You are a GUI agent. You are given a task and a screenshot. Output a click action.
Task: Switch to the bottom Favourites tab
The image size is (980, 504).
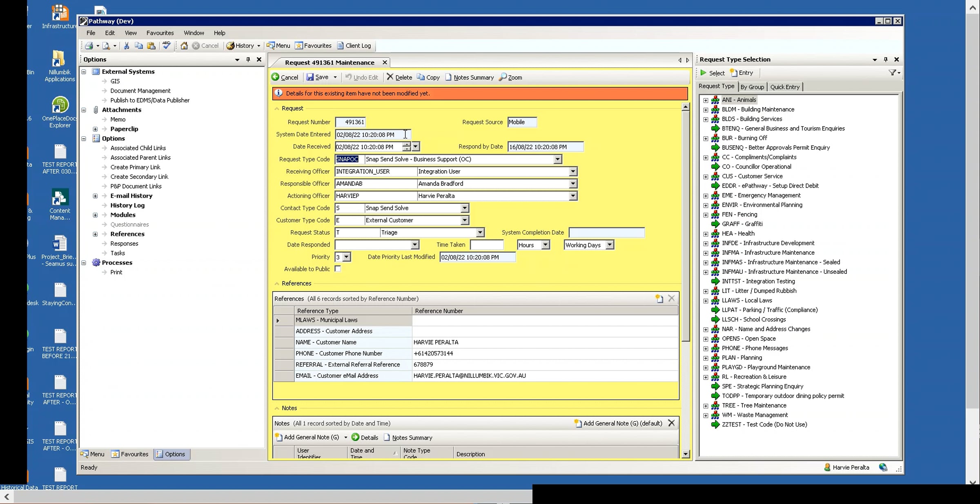point(130,454)
